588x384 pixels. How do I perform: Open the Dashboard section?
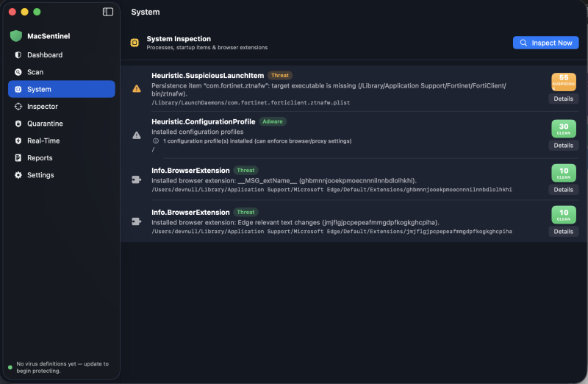tap(62, 54)
